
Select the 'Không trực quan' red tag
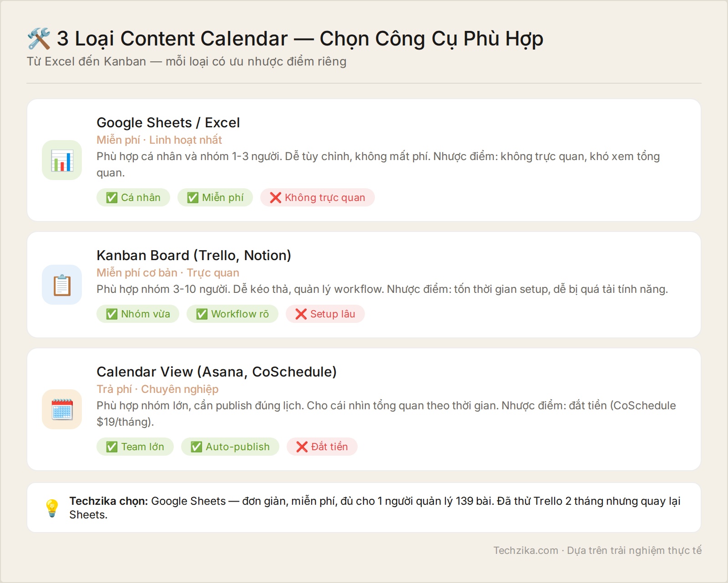pyautogui.click(x=318, y=197)
